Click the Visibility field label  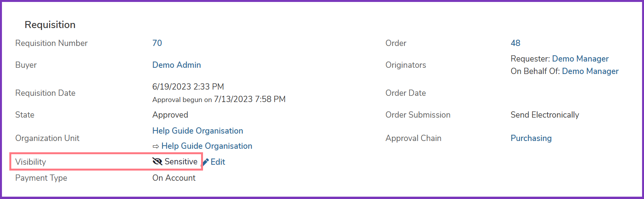coord(31,162)
